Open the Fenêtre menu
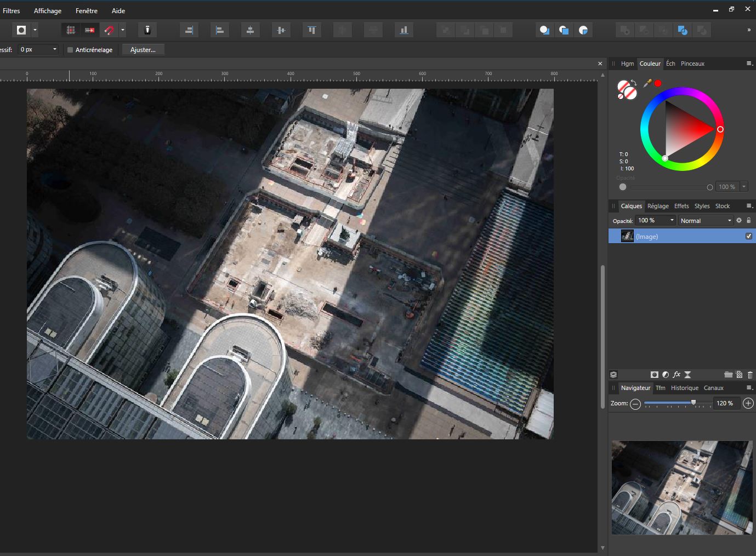Viewport: 756px width, 556px height. click(87, 10)
